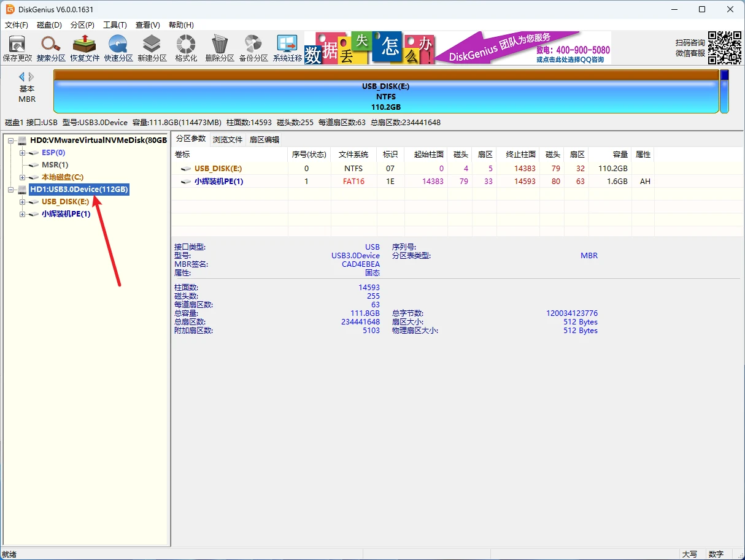Viewport: 745px width, 560px height.
Task: Expand the ESP(0) tree node
Action: pyautogui.click(x=23, y=153)
